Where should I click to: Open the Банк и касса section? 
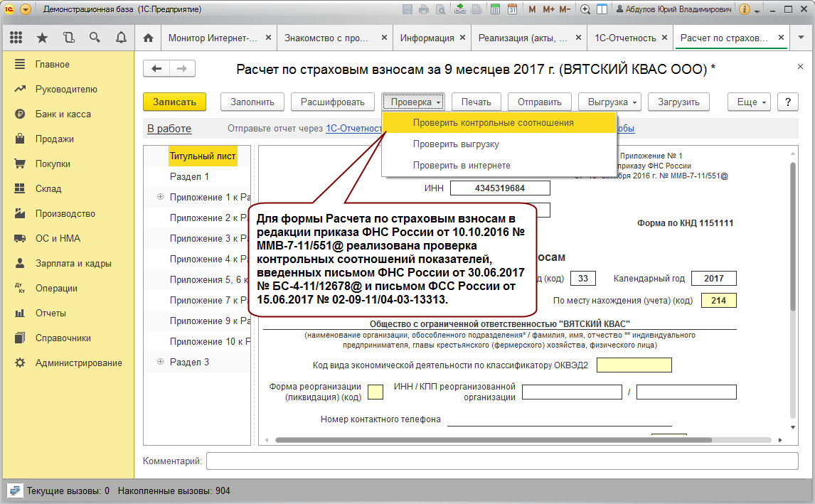coord(63,114)
